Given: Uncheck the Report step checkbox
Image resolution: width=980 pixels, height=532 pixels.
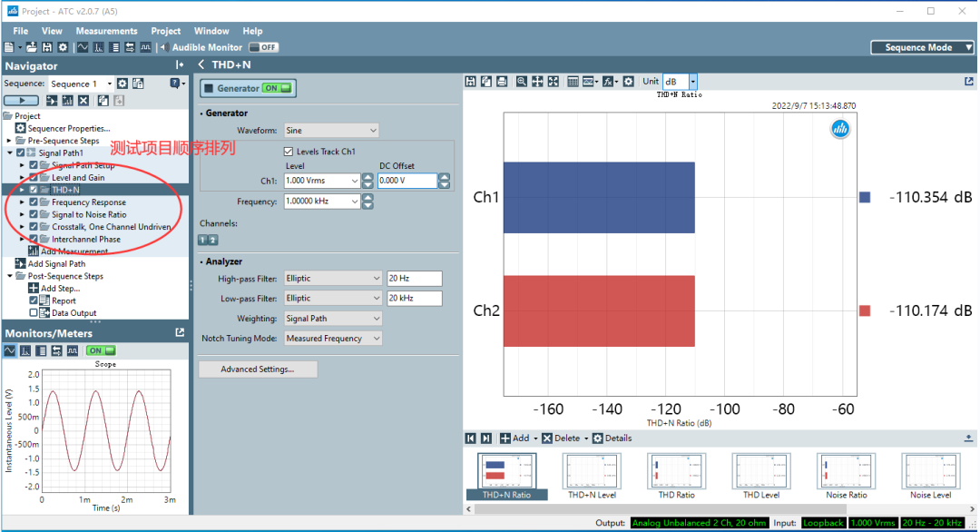Looking at the screenshot, I should coord(34,300).
